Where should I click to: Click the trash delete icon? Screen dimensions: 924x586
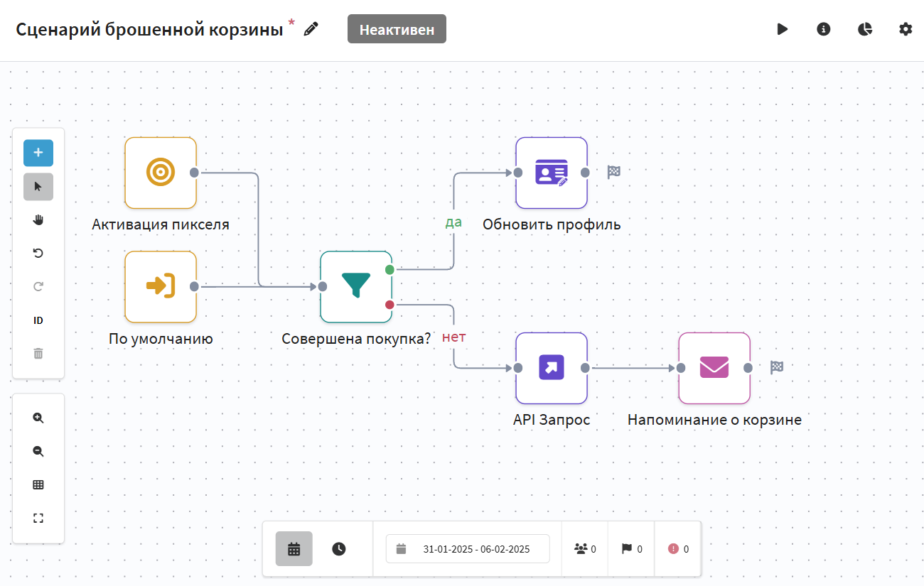point(38,353)
